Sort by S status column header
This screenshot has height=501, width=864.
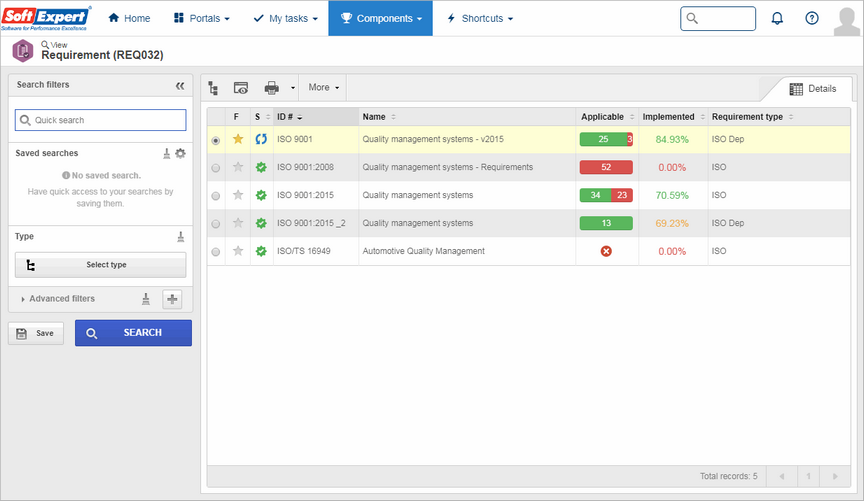pos(262,117)
